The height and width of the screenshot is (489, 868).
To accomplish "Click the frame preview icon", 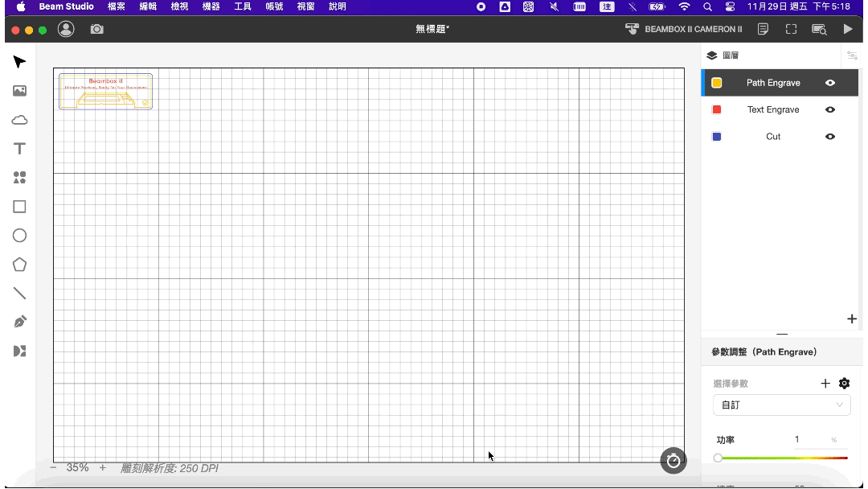I will [791, 29].
